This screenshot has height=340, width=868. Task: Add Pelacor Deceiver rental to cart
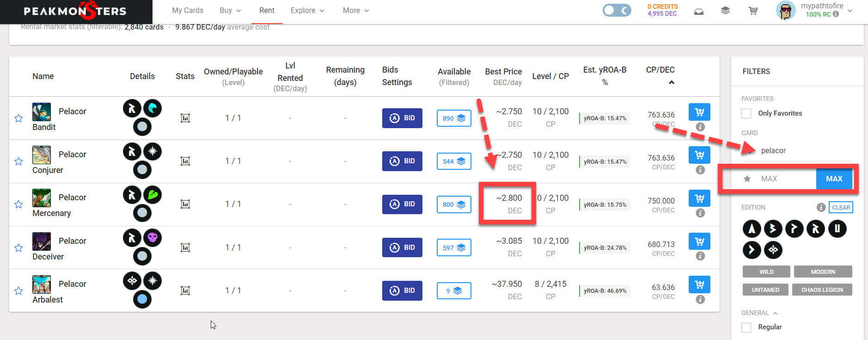tap(699, 241)
